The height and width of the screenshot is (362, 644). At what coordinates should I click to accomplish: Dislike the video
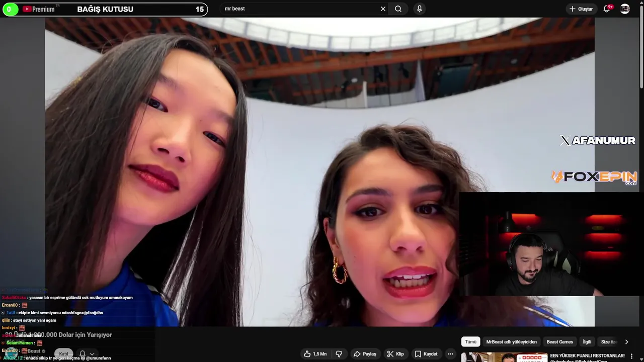(x=339, y=354)
